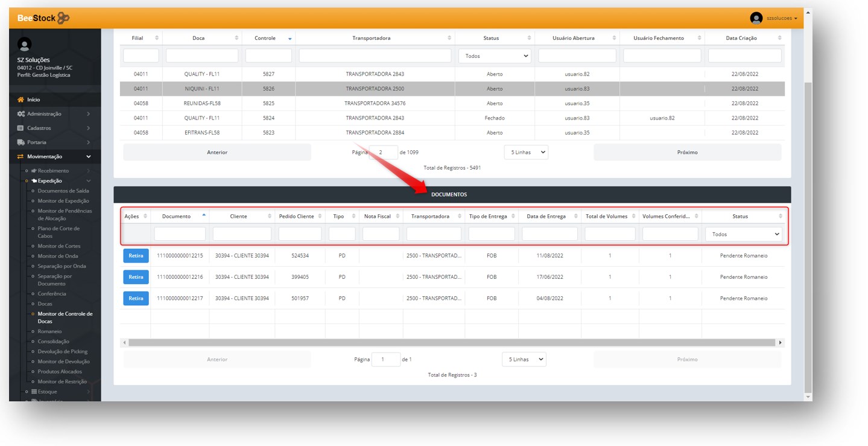The image size is (868, 446).
Task: Click the Cadastros icon in sidebar
Action: pos(21,128)
